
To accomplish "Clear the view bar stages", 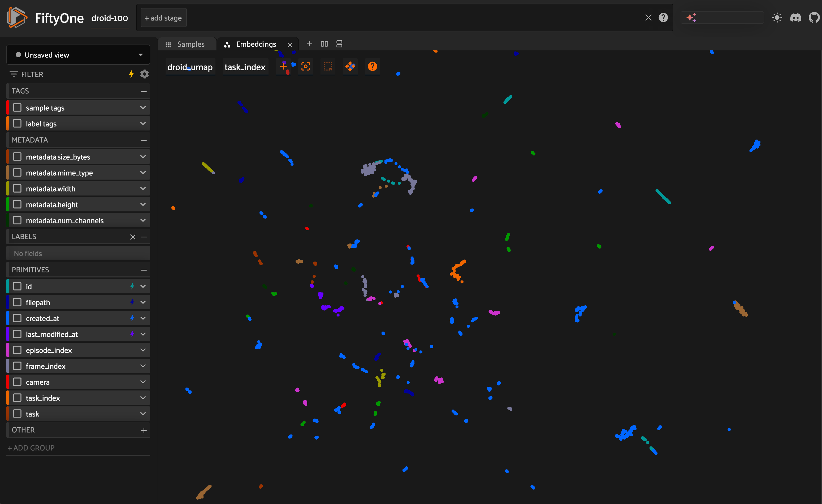I will point(648,18).
